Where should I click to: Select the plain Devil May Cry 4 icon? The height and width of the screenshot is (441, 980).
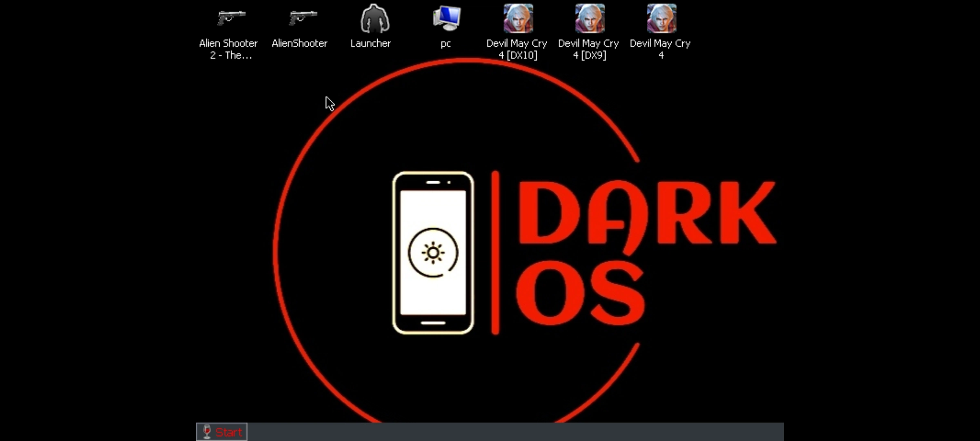pyautogui.click(x=661, y=18)
